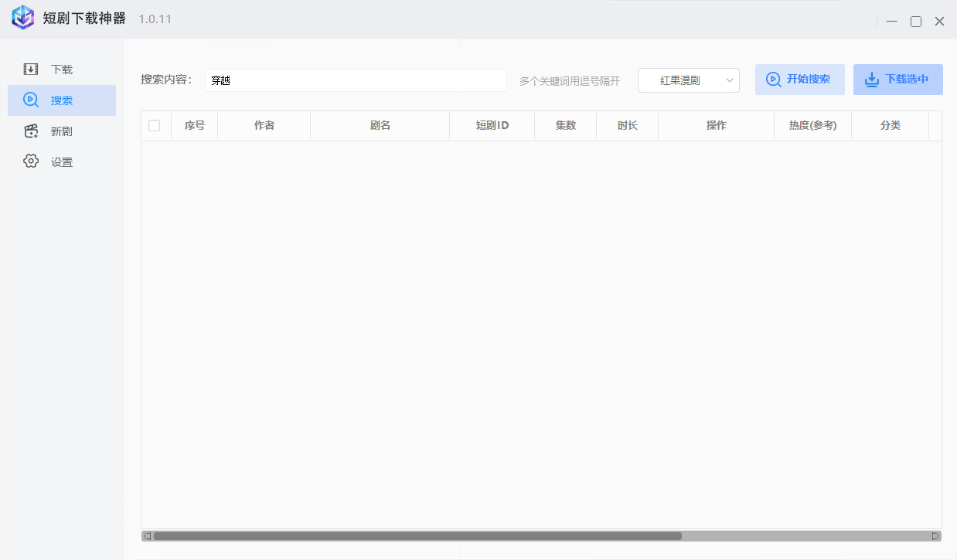Image resolution: width=957 pixels, height=560 pixels.
Task: Open the 设置 sidebar page
Action: coord(62,162)
